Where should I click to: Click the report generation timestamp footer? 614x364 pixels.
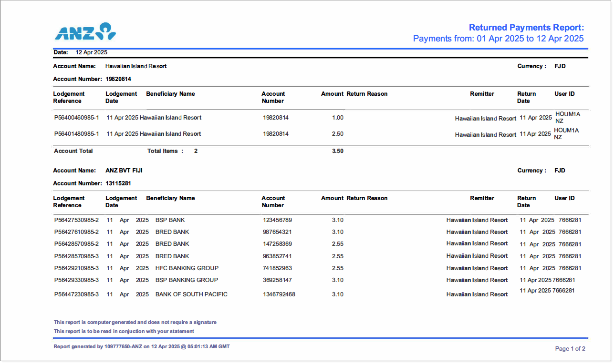pyautogui.click(x=142, y=346)
